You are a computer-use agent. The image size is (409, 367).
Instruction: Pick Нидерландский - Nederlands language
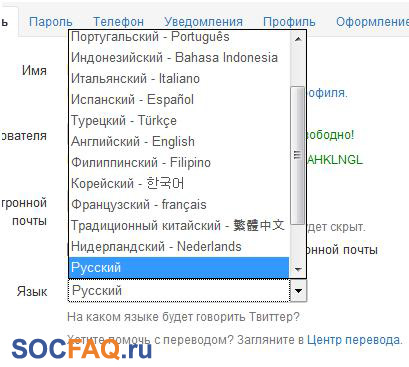[179, 246]
